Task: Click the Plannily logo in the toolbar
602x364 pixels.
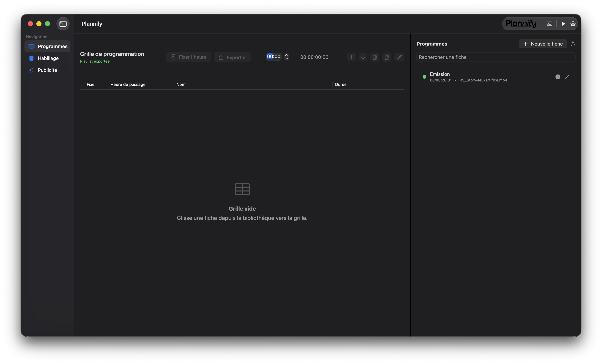Action: (x=521, y=24)
